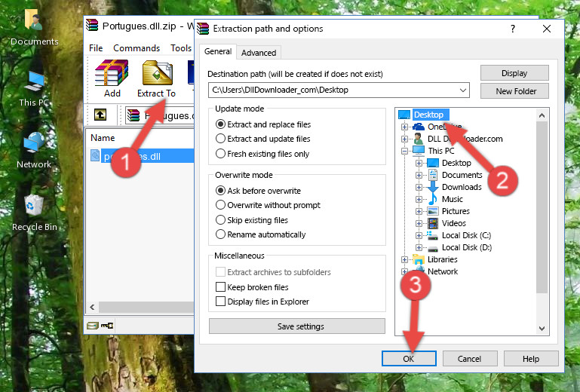The width and height of the screenshot is (580, 392).
Task: Select Extract and update files option
Action: coord(220,139)
